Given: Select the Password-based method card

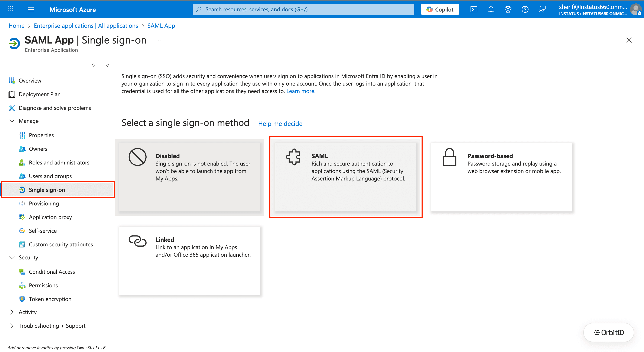Looking at the screenshot, I should click(x=501, y=177).
